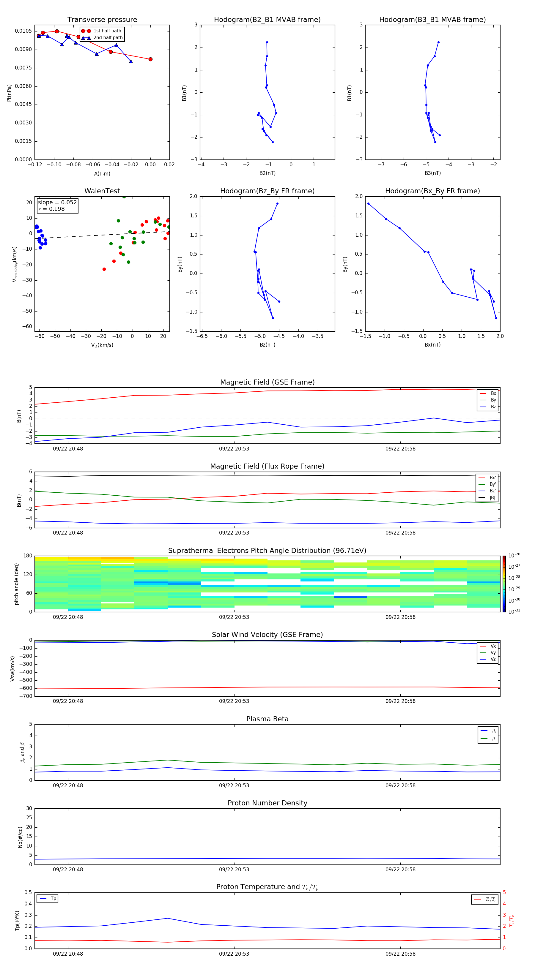Viewport: 535px width, 980px height.
Task: Click the '180' tick on pitch angle axis
Action: tap(28, 556)
